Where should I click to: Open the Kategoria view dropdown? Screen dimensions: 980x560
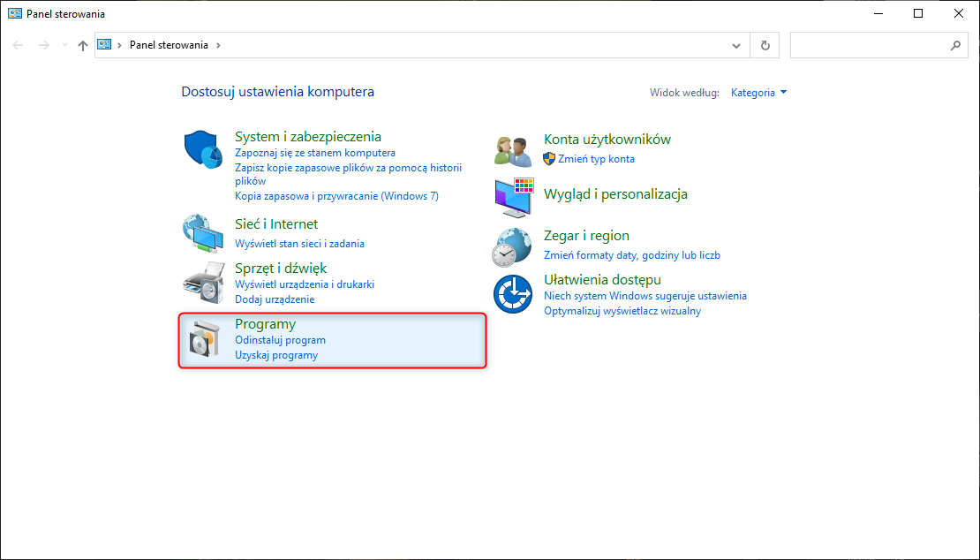[x=758, y=93]
